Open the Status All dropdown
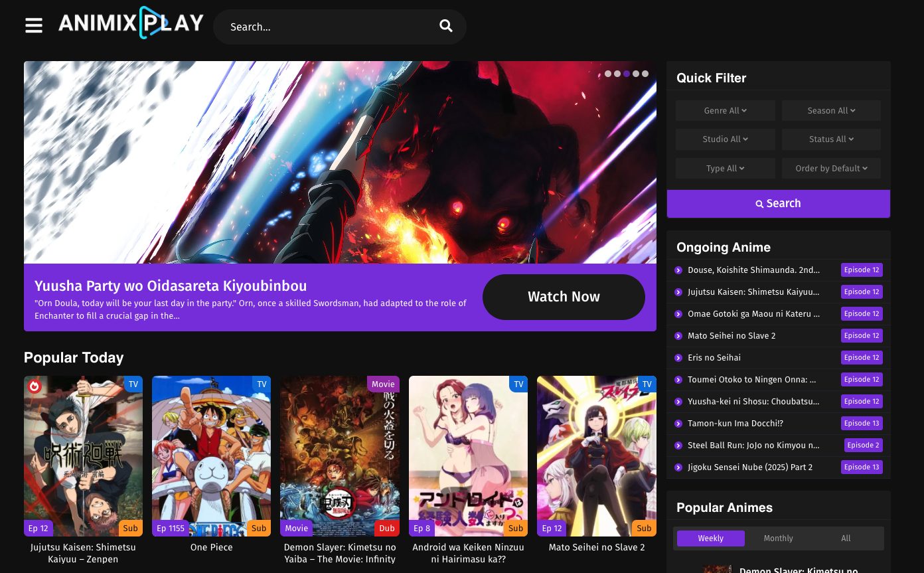This screenshot has width=924, height=573. (x=831, y=139)
